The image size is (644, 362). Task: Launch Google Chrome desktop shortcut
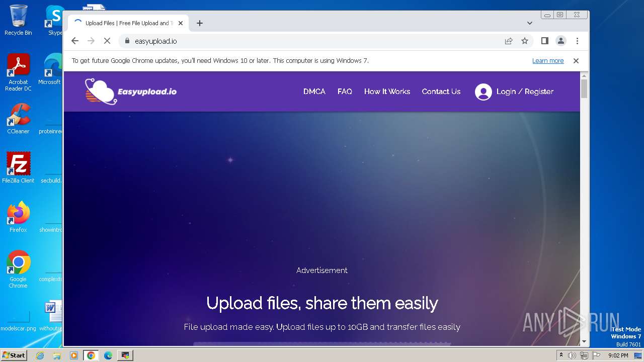(x=18, y=269)
